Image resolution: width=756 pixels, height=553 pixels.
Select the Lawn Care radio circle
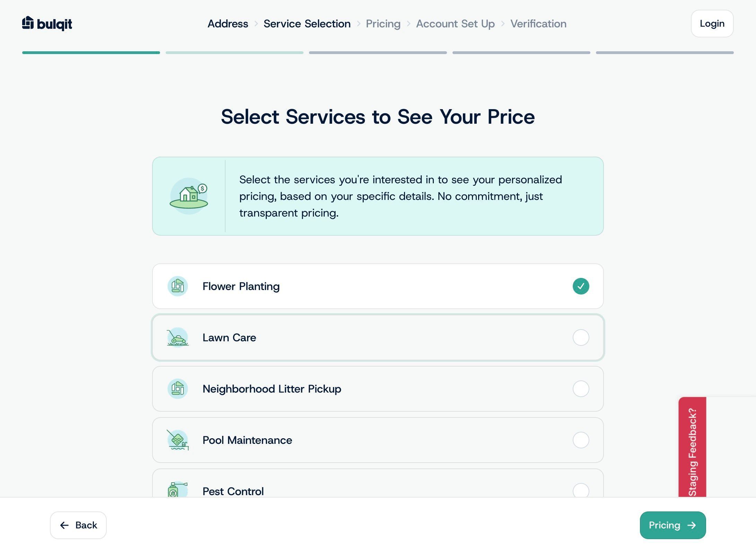(x=581, y=337)
